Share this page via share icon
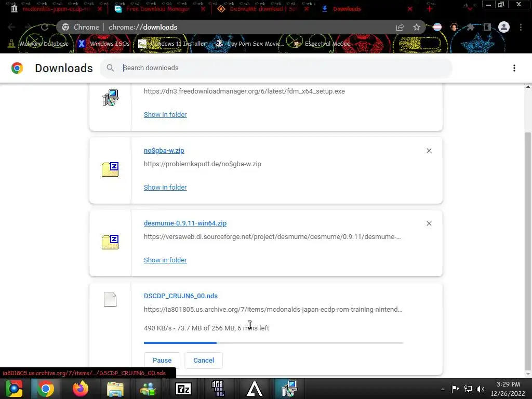532x399 pixels. coord(400,28)
